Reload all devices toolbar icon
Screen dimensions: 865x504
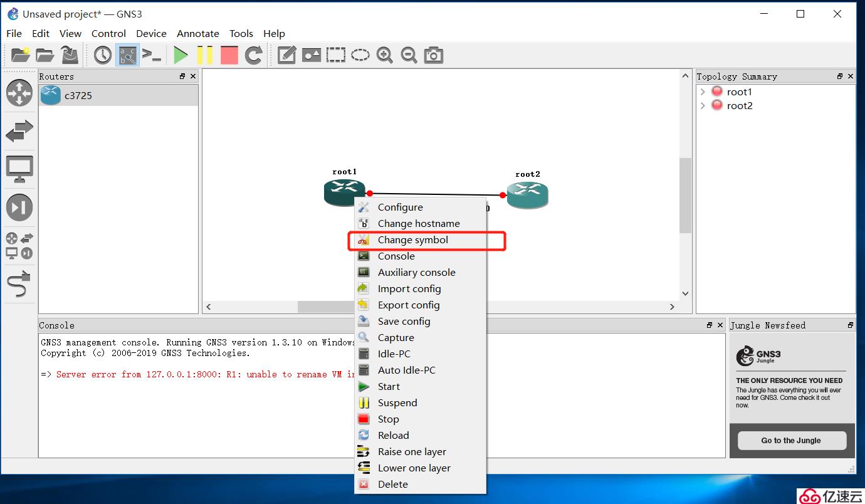coord(253,55)
